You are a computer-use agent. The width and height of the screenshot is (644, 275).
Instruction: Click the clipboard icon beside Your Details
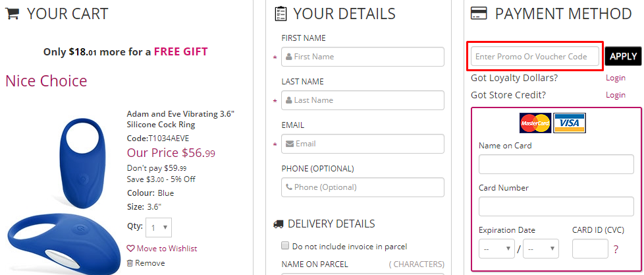[x=281, y=14]
